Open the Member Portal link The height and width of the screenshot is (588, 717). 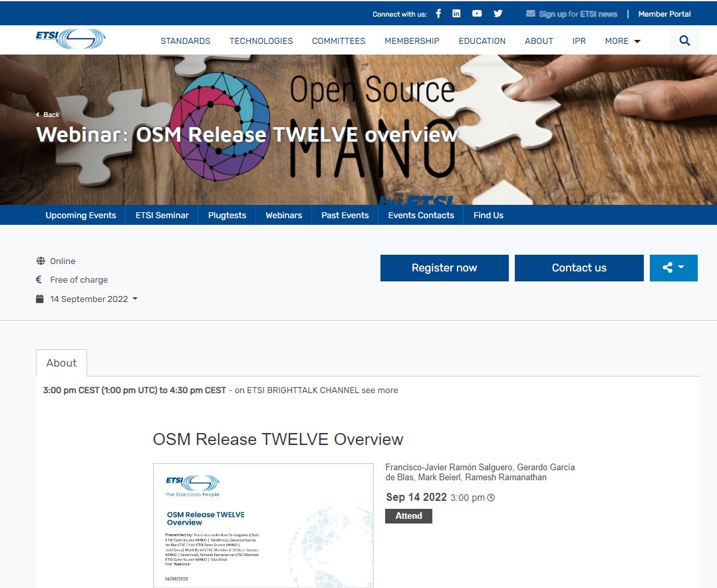(664, 14)
